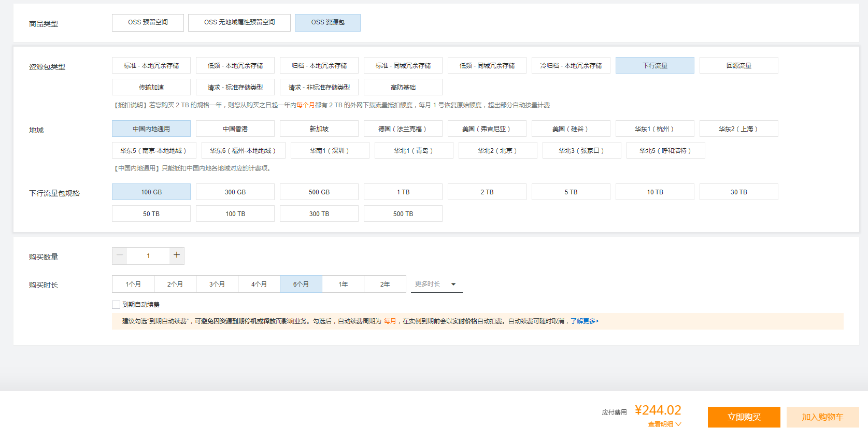Pick the 2 TB traffic package size
The height and width of the screenshot is (441, 868).
pos(487,192)
